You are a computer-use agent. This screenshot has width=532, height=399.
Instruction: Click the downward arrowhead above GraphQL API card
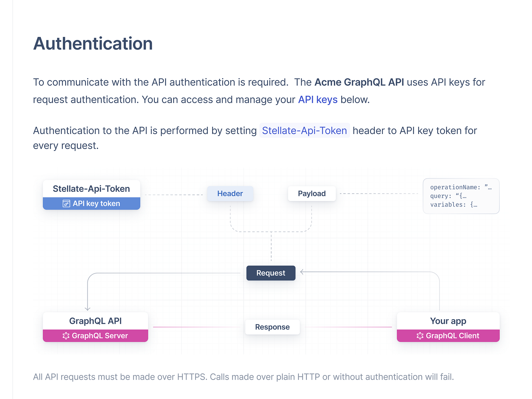pyautogui.click(x=87, y=309)
